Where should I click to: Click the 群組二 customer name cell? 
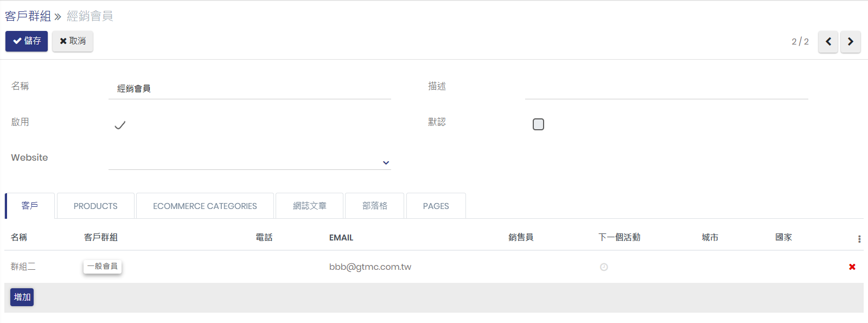click(23, 267)
